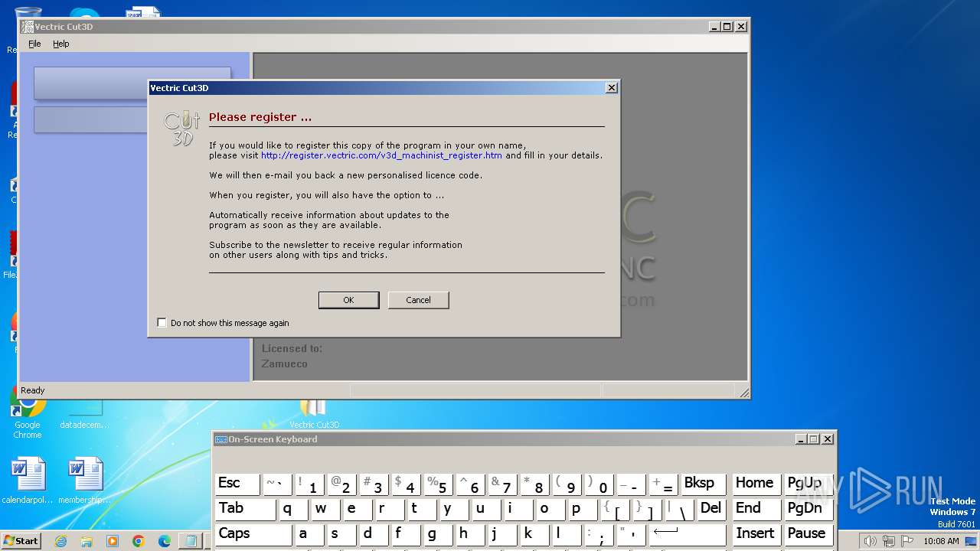Dismiss registration dialog with Cancel
The image size is (980, 551).
point(418,300)
